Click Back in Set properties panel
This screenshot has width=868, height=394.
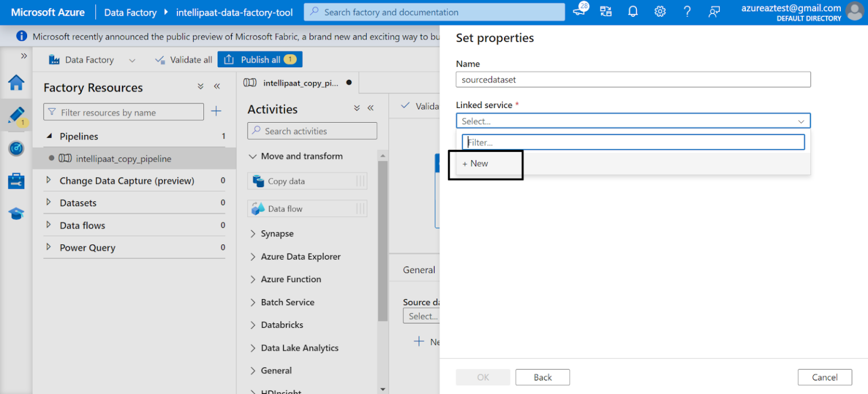(542, 377)
